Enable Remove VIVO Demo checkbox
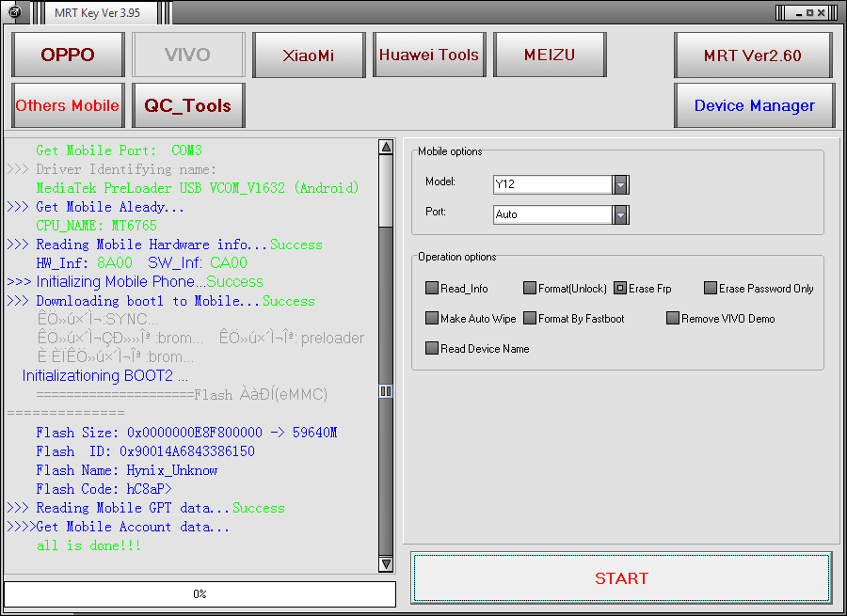This screenshot has height=616, width=847. click(673, 318)
